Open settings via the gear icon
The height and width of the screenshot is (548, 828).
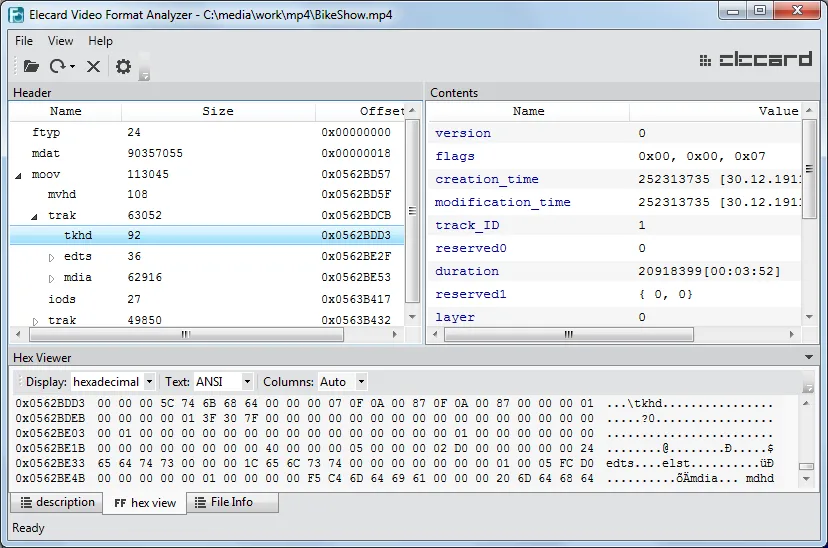tap(123, 66)
